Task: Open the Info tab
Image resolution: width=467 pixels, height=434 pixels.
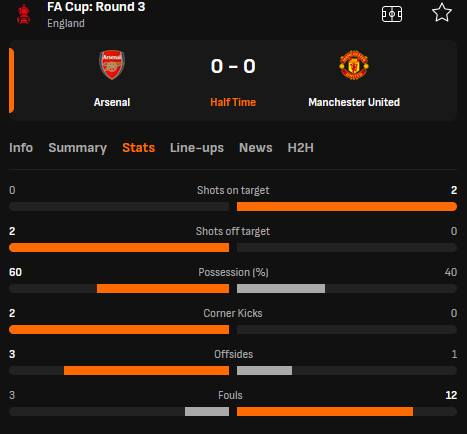Action: coord(21,148)
